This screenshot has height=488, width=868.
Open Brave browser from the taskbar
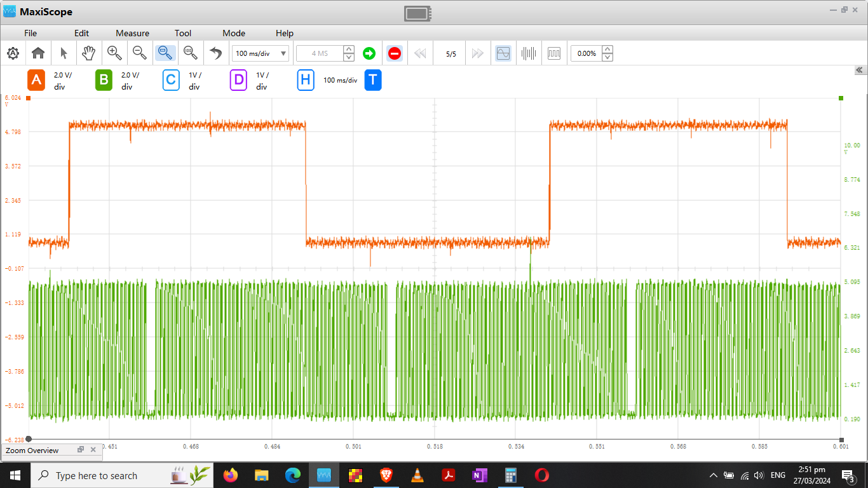386,475
